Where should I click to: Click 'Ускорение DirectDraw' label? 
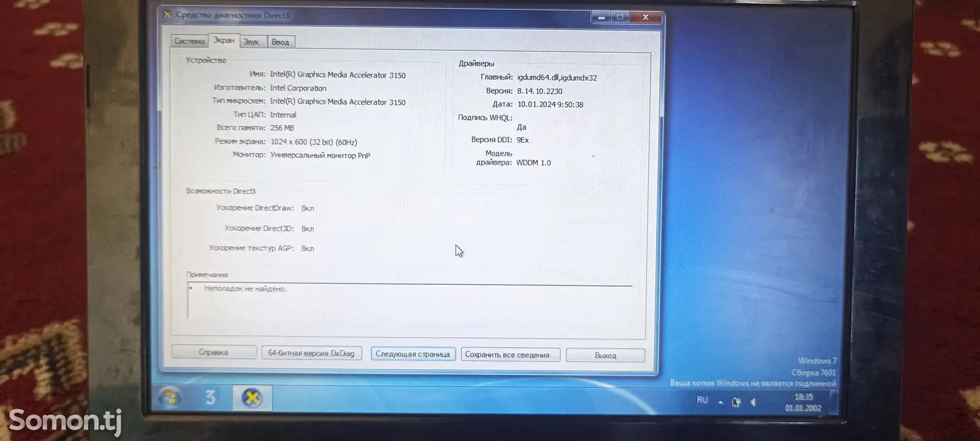click(255, 208)
